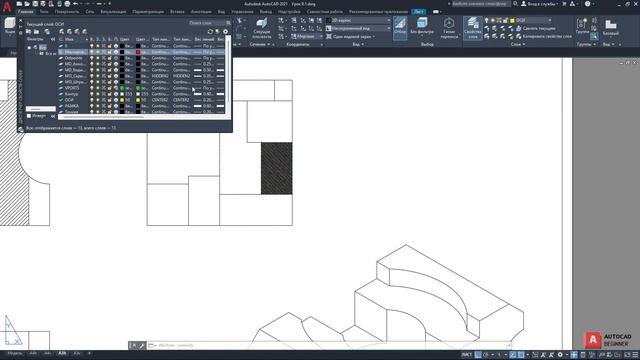Click the yellow color swatch of ОСИ layer
The width and height of the screenshot is (640, 360).
tap(122, 100)
